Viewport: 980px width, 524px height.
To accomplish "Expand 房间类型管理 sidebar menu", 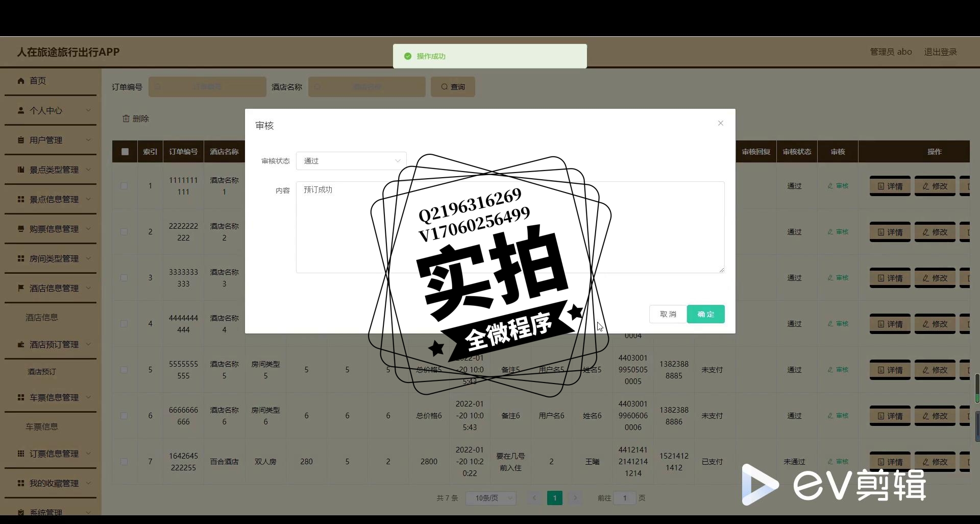I will click(50, 258).
